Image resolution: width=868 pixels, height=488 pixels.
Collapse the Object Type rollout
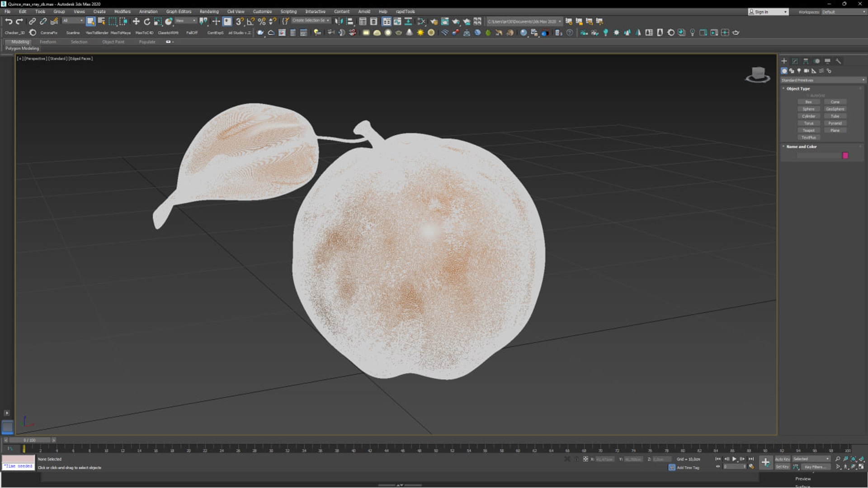click(x=798, y=89)
